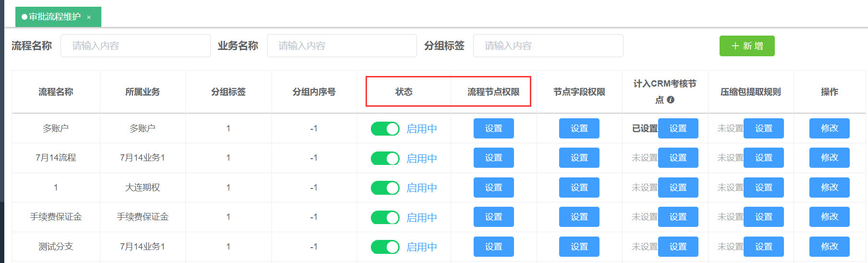The image size is (868, 263).
Task: Click 修改 for the 7月14流程 row
Action: (x=830, y=158)
